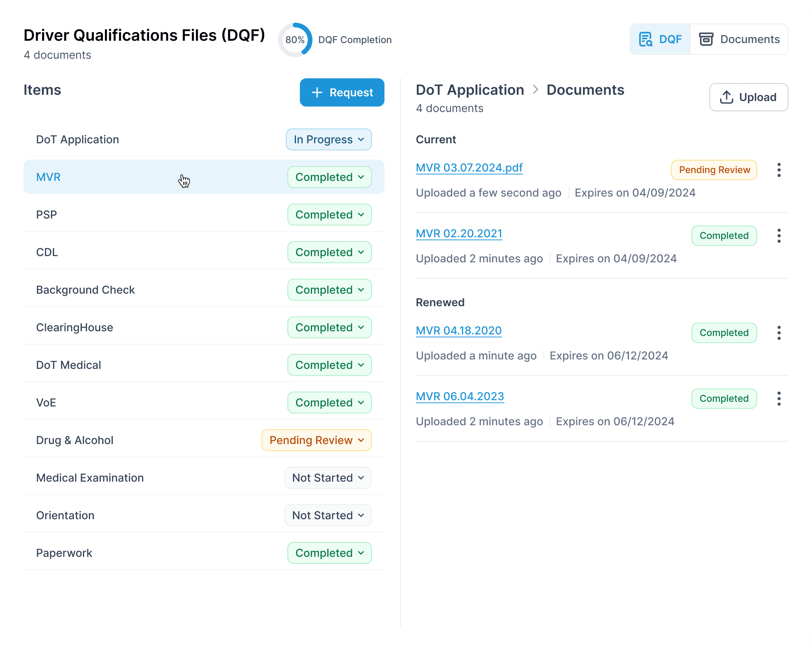Image resolution: width=812 pixels, height=650 pixels.
Task: Click the 80% DQF Completion progress ring
Action: coord(295,40)
